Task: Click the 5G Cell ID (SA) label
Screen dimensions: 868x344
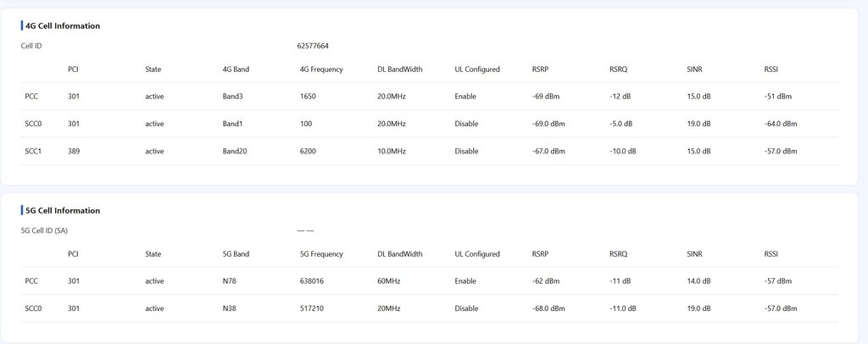Action: point(44,230)
